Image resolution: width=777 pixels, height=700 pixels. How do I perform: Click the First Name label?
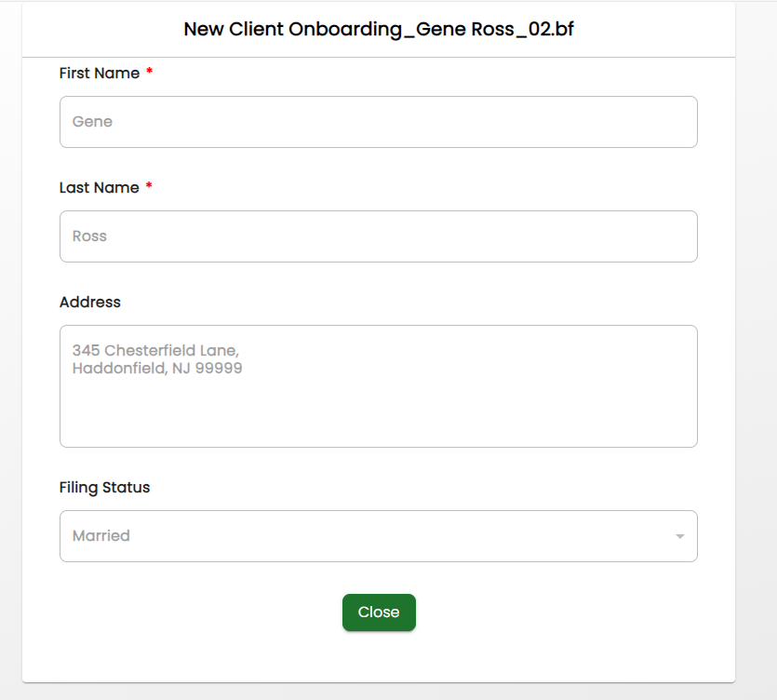(100, 74)
